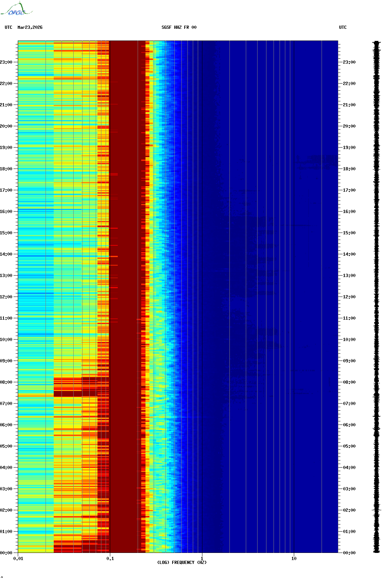Click the 22:00 label on the right time axis

pyautogui.click(x=349, y=84)
